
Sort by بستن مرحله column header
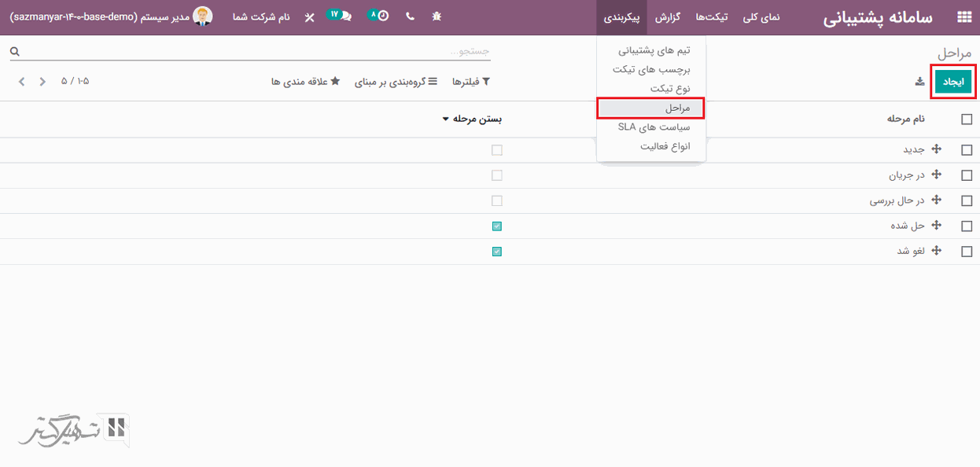point(472,120)
